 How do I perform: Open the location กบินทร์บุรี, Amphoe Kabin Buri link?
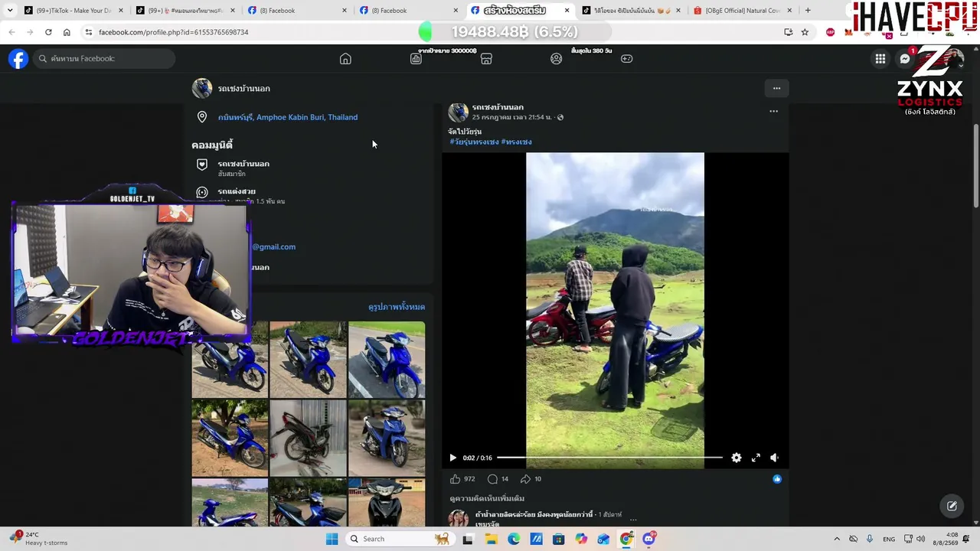(x=288, y=117)
